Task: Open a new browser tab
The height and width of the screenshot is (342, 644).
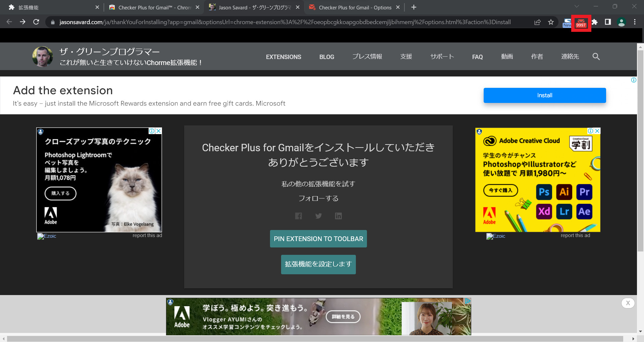Action: (414, 7)
